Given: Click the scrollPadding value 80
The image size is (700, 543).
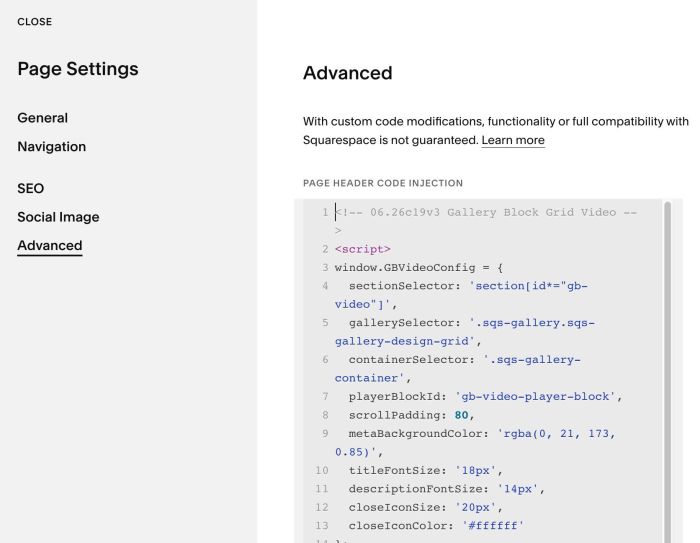Looking at the screenshot, I should point(461,415).
